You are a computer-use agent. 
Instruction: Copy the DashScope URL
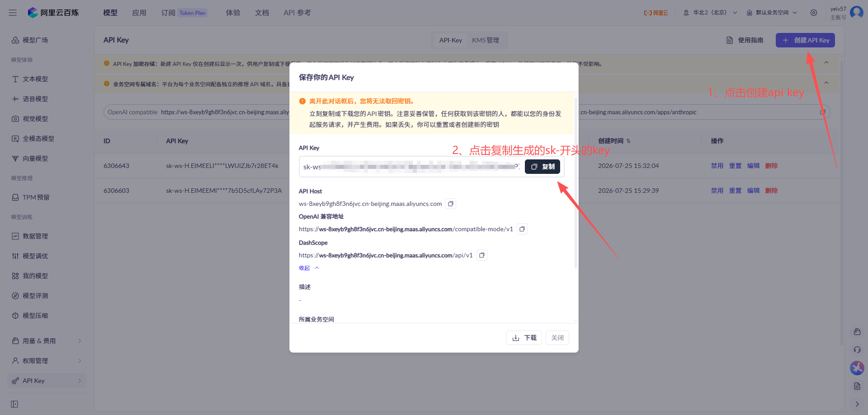(x=482, y=255)
